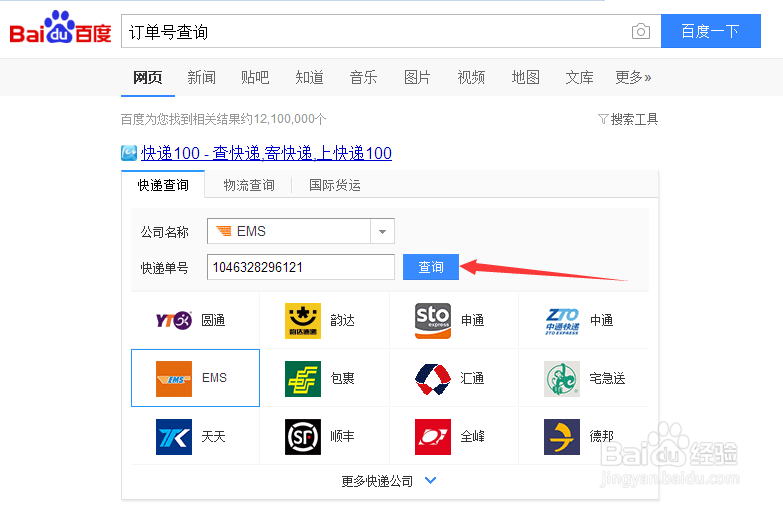The width and height of the screenshot is (783, 505).
Task: Expand 更多快递公司 list
Action: click(389, 481)
